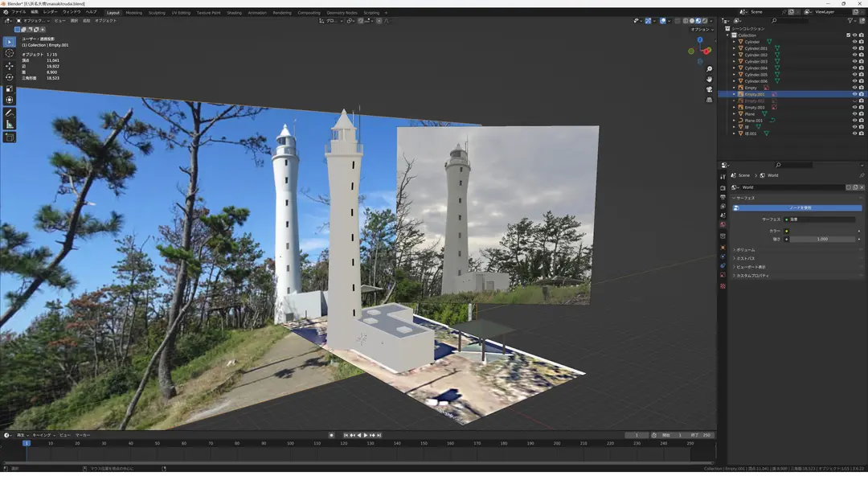Open the Tool properties tab
868x480 pixels.
[723, 177]
